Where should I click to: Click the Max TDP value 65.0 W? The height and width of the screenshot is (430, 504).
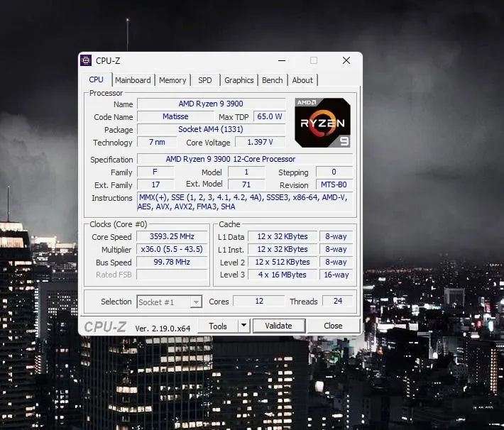click(269, 116)
